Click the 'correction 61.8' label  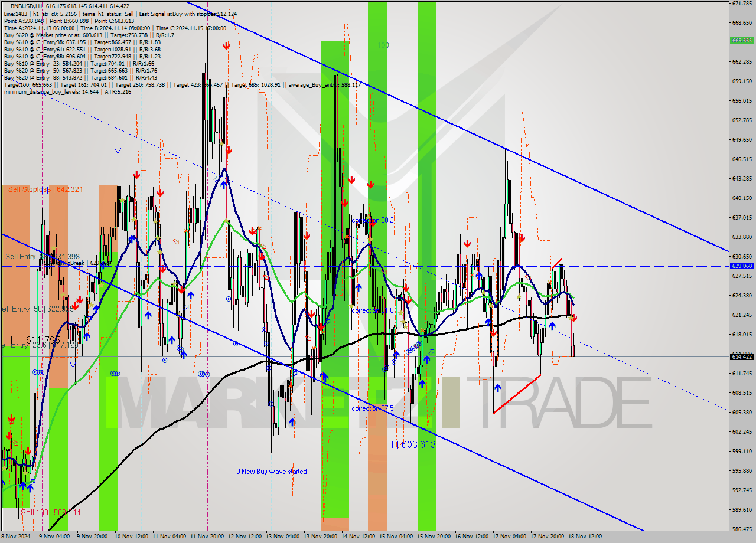click(373, 310)
